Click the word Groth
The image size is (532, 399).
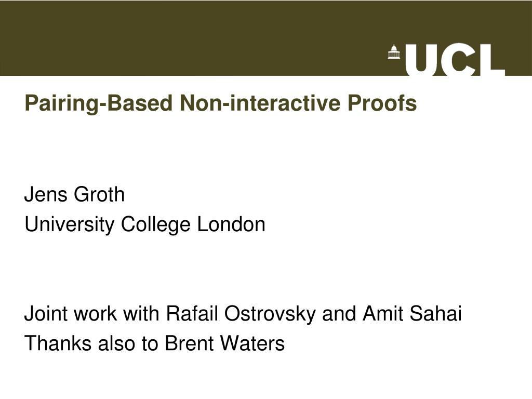(x=99, y=194)
